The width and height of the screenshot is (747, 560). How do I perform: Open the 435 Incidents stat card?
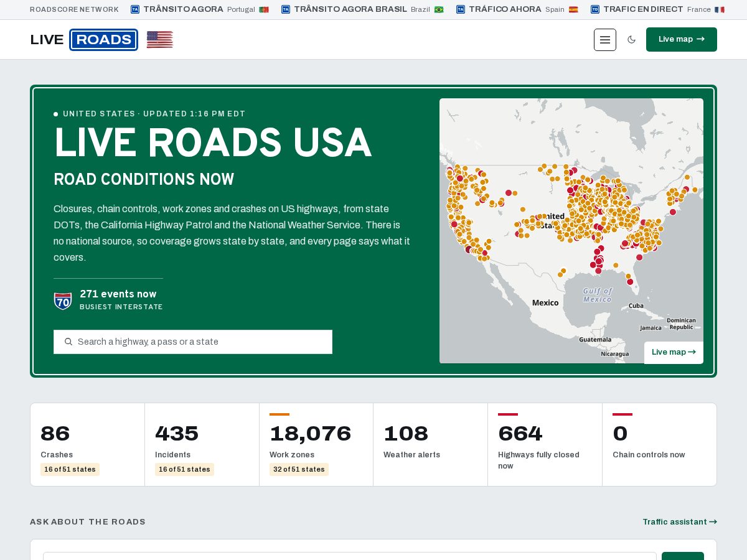(x=202, y=444)
